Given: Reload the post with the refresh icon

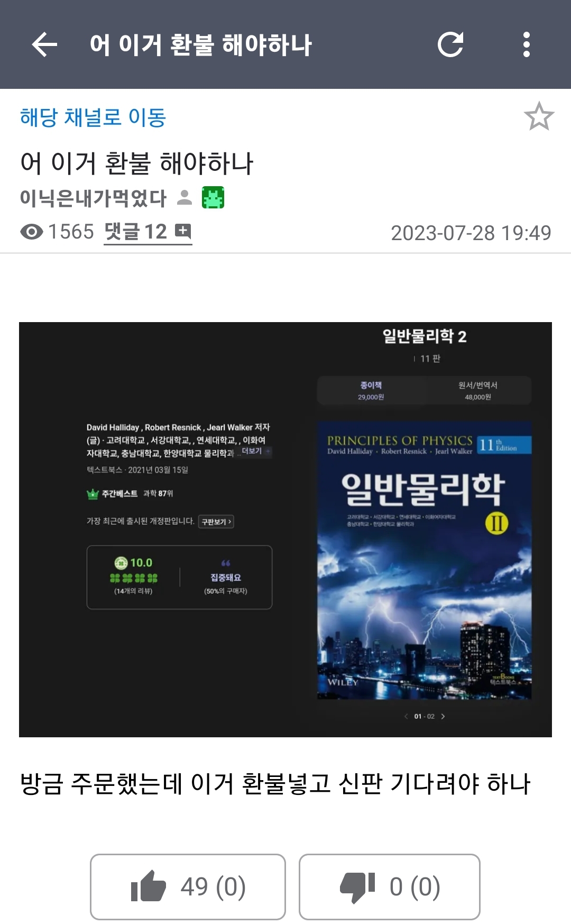Looking at the screenshot, I should coord(450,44).
